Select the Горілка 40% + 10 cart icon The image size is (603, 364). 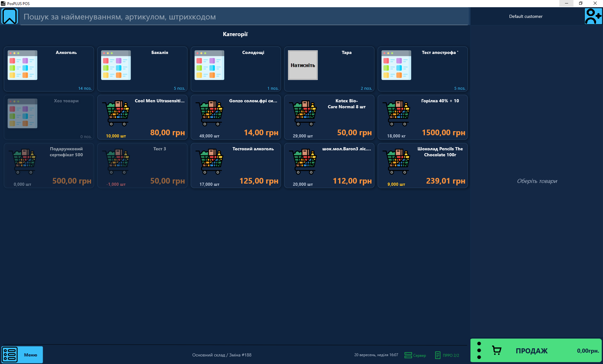(396, 113)
